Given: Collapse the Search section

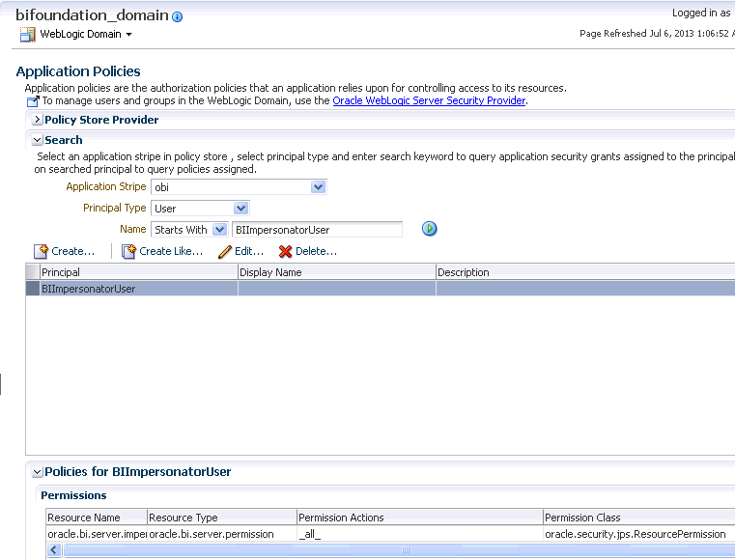Looking at the screenshot, I should tap(37, 140).
